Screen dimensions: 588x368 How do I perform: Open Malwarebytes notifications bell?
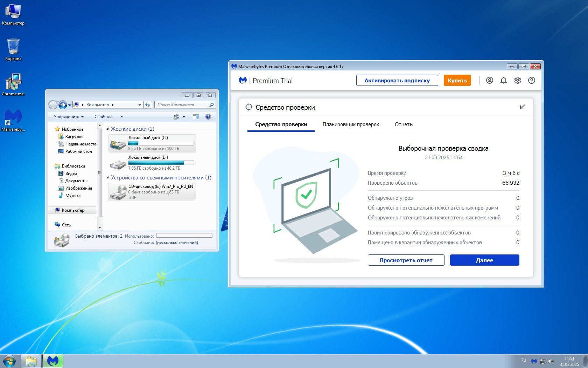504,80
